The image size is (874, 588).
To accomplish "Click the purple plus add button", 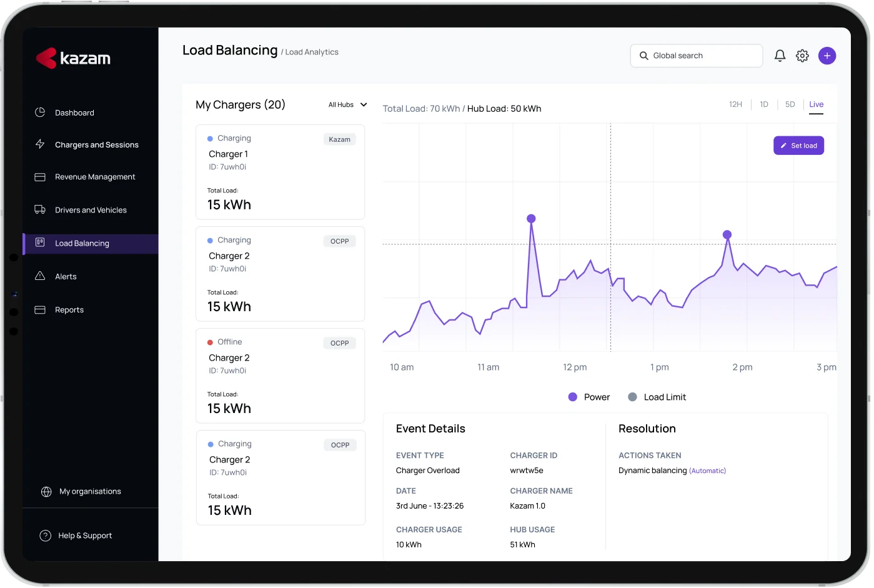I will pos(827,56).
